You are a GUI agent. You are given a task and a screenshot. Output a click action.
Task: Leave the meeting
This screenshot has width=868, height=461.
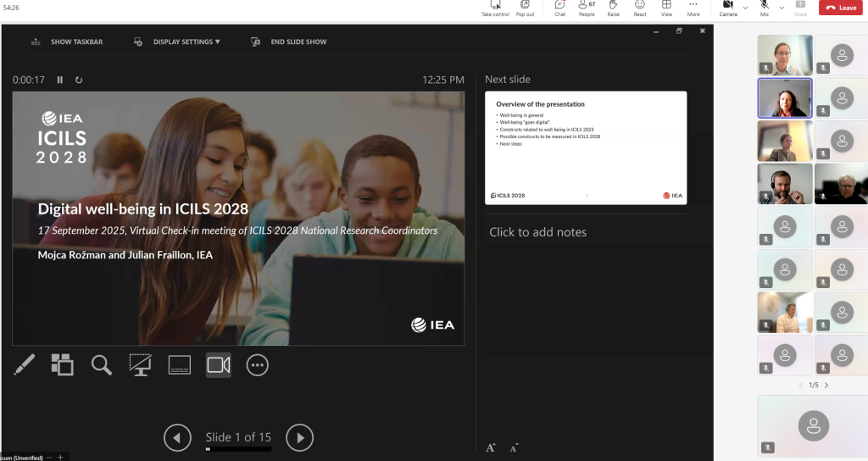point(840,8)
